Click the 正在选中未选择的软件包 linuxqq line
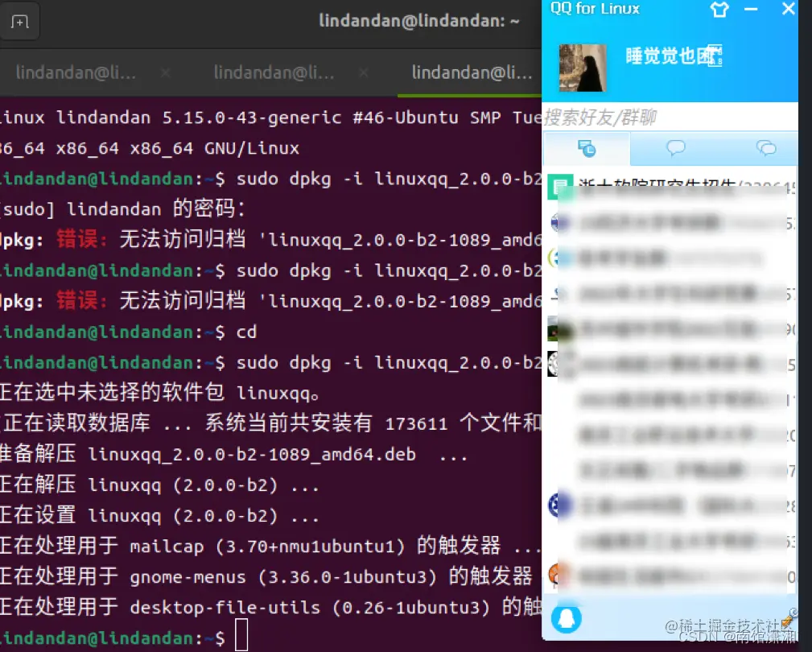This screenshot has width=812, height=652. 159,393
